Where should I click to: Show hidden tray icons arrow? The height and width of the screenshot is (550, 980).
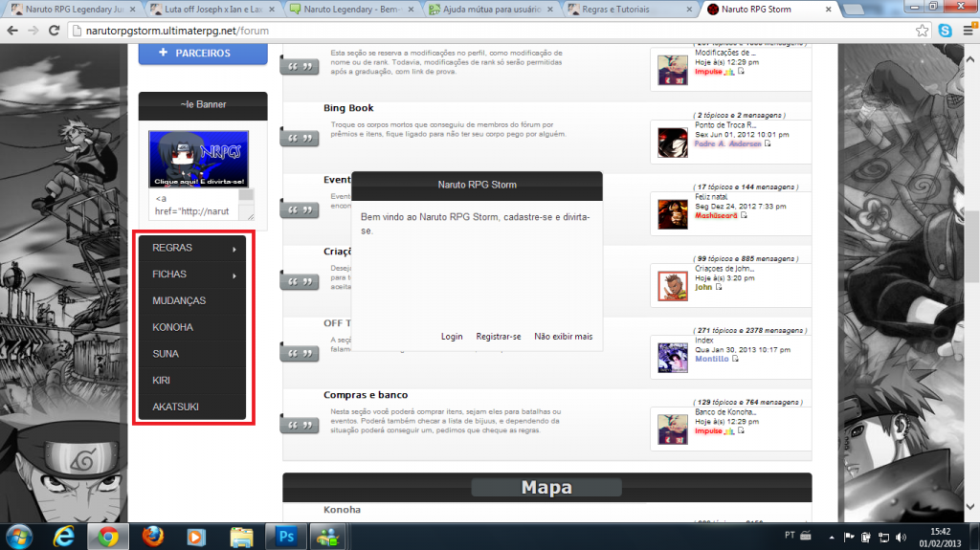[832, 537]
